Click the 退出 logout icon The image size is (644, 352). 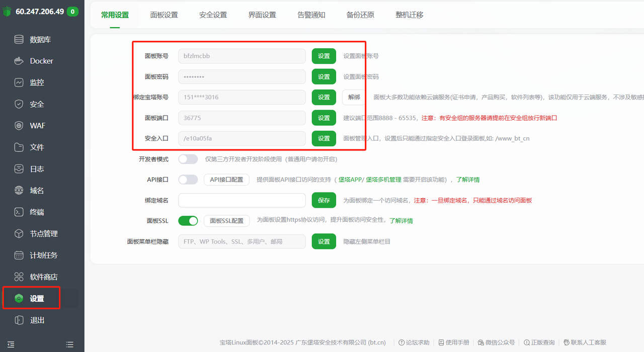[x=19, y=320]
